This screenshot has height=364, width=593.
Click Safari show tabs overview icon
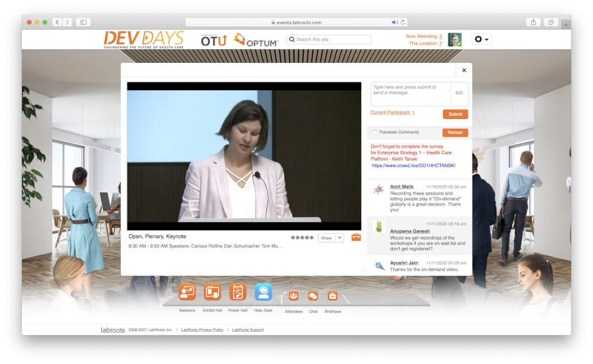tap(551, 23)
